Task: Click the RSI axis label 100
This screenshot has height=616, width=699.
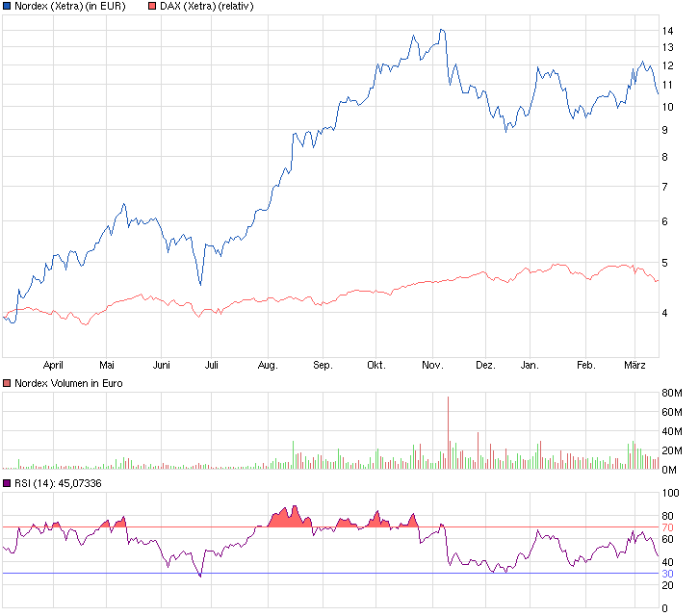Action: point(670,493)
